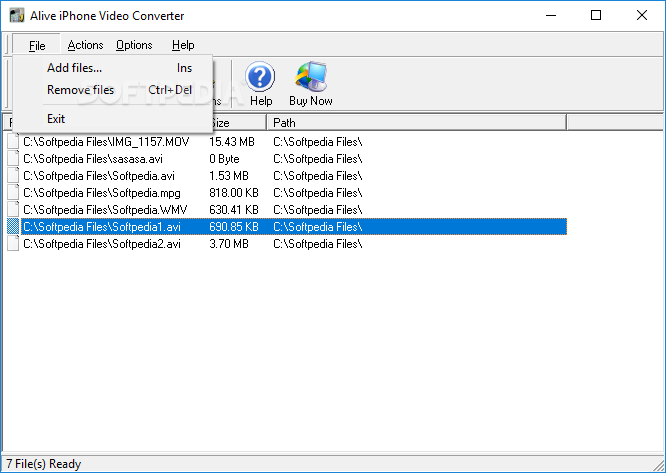
Task: Click file icon beside sasasa.avi
Action: click(x=13, y=158)
